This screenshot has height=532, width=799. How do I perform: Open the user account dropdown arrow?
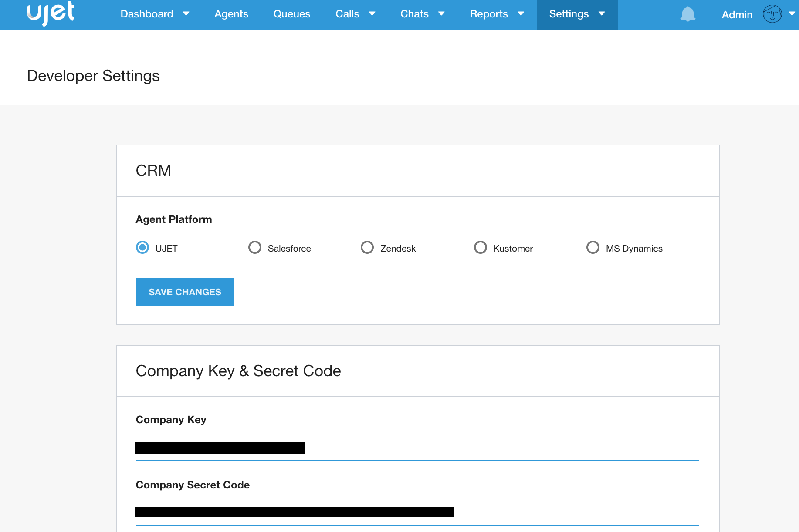pyautogui.click(x=792, y=14)
